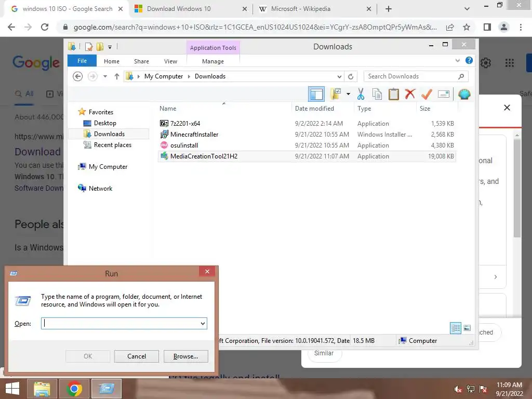Click Browse in the Run dialog
532x399 pixels.
(185, 356)
